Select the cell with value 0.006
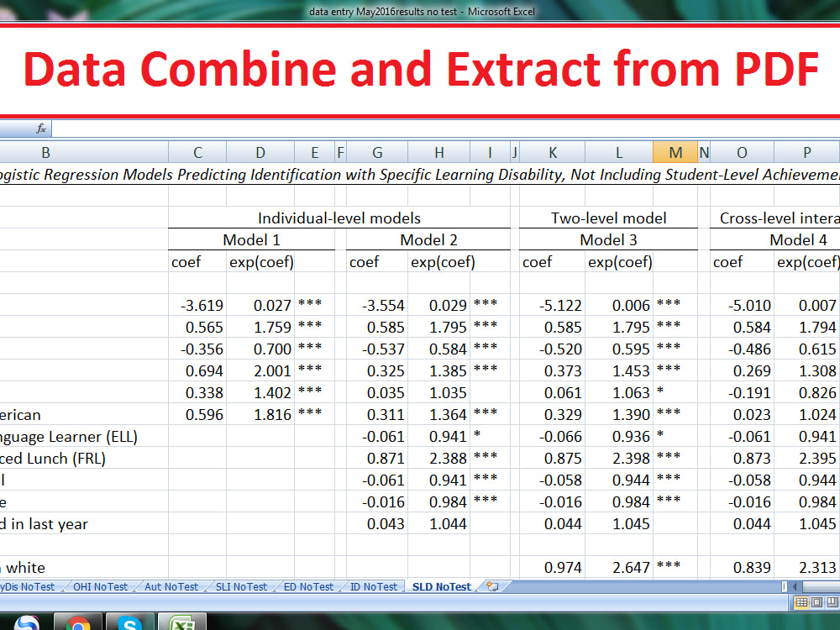The width and height of the screenshot is (840, 630). click(x=619, y=306)
